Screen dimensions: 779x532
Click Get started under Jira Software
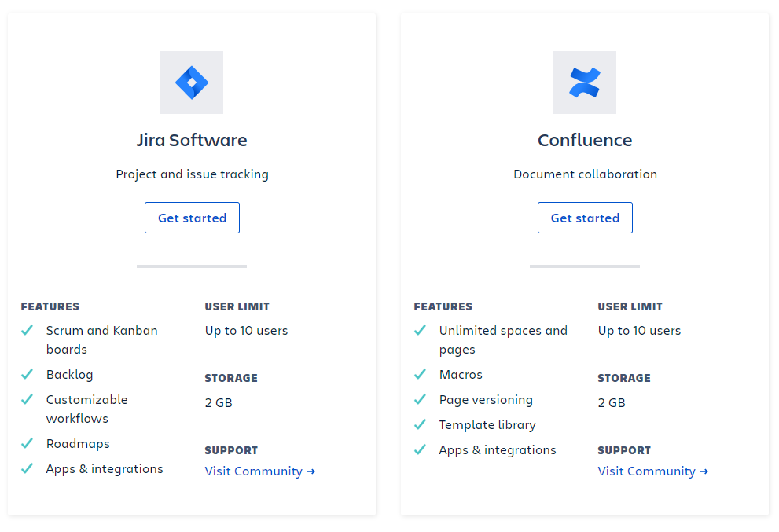click(193, 218)
